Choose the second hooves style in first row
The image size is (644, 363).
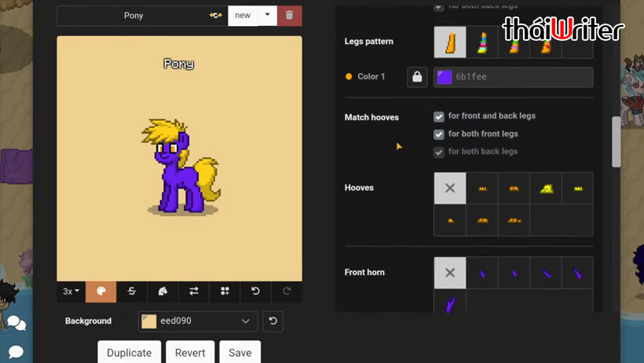(x=482, y=189)
